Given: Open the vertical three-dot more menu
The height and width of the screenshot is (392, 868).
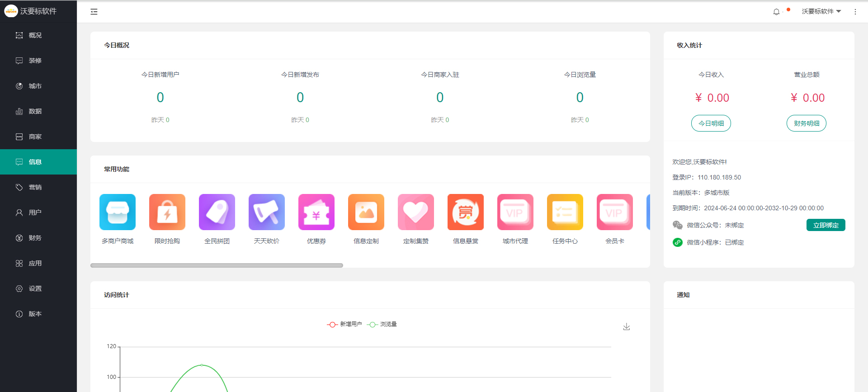Looking at the screenshot, I should pos(855,12).
